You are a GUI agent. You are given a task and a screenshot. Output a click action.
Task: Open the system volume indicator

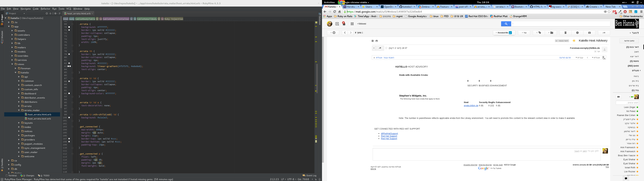point(633,2)
